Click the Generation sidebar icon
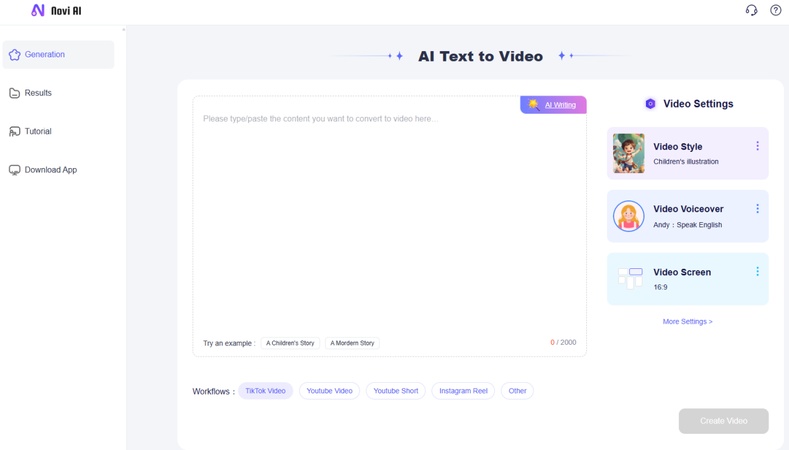The width and height of the screenshot is (789, 450). tap(15, 55)
